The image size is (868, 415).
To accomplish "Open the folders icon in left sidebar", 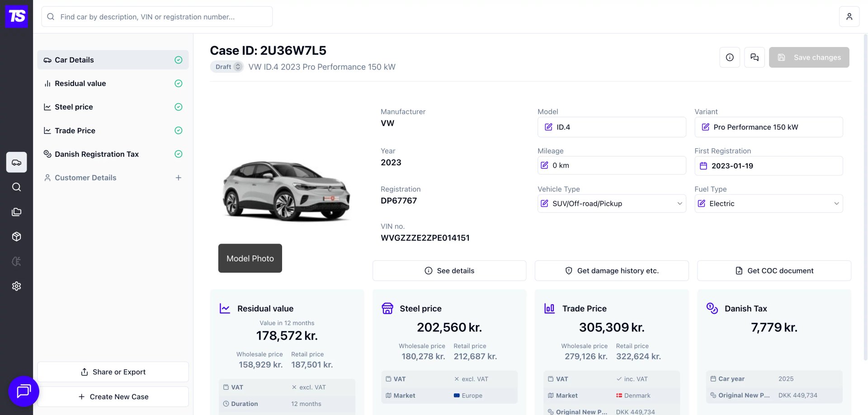I will (x=17, y=212).
